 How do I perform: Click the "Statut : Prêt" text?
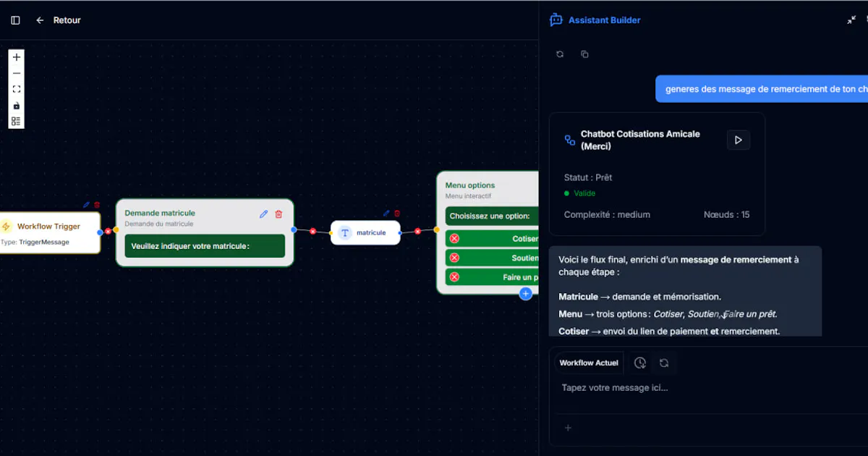tap(588, 177)
